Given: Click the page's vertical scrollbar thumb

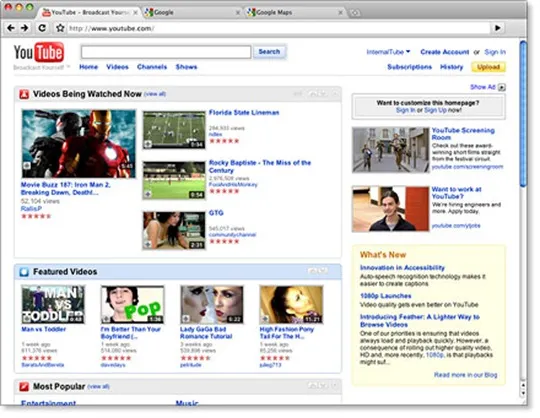Looking at the screenshot, I should [523, 114].
